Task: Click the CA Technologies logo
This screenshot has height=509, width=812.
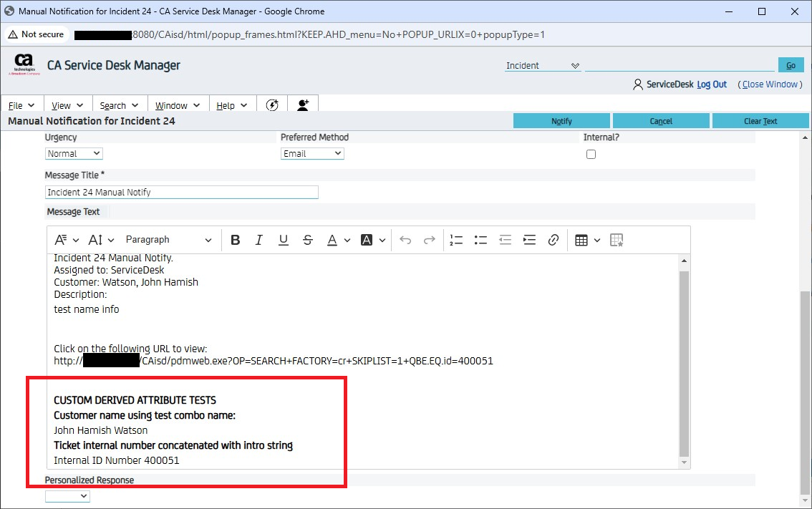Action: [x=24, y=64]
